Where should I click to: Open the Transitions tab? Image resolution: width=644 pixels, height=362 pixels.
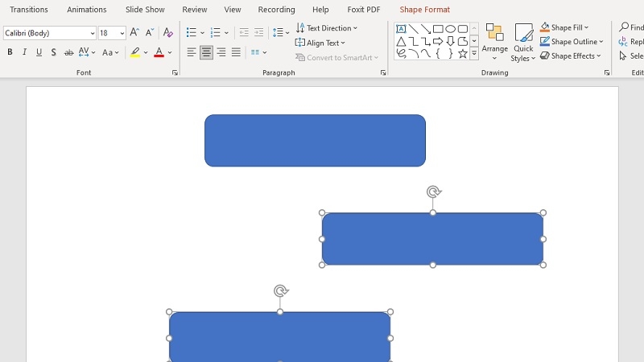[29, 10]
